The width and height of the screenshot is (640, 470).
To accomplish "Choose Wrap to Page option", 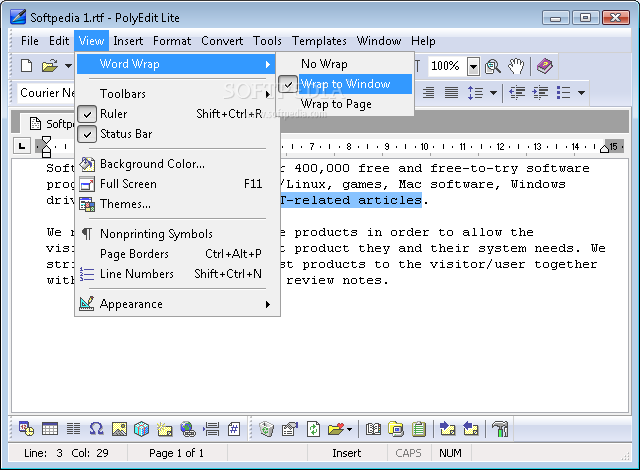I will pos(345,104).
